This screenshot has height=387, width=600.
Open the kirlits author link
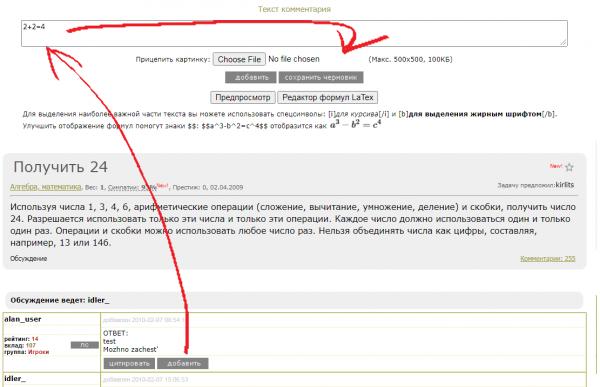coord(565,185)
